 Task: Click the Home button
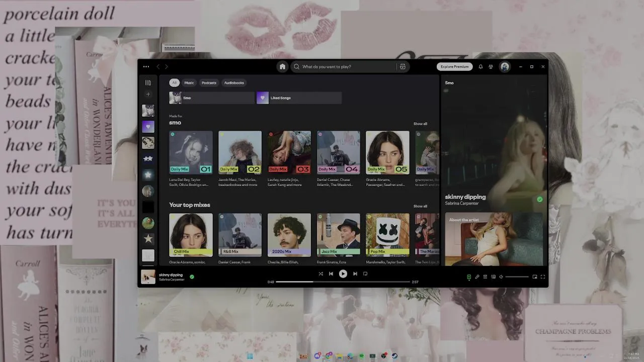[282, 66]
